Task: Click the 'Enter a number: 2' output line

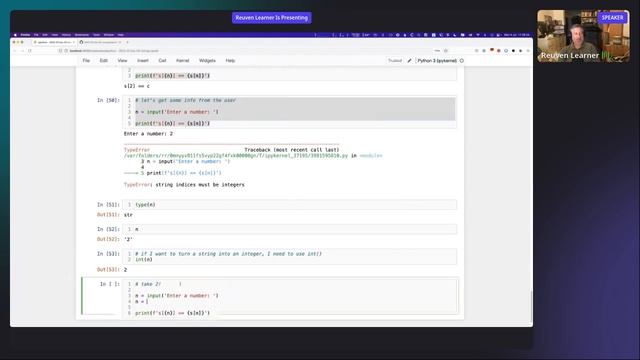Action: pos(148,133)
